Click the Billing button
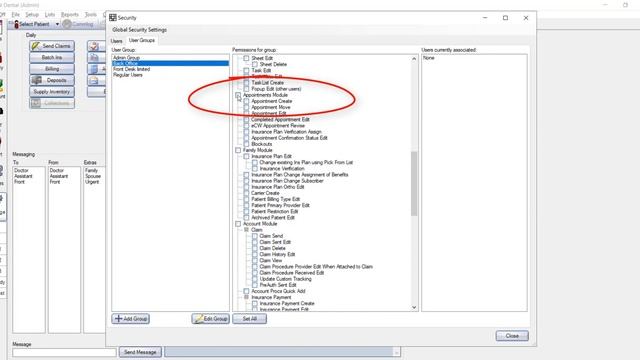The image size is (640, 360). coord(52,69)
